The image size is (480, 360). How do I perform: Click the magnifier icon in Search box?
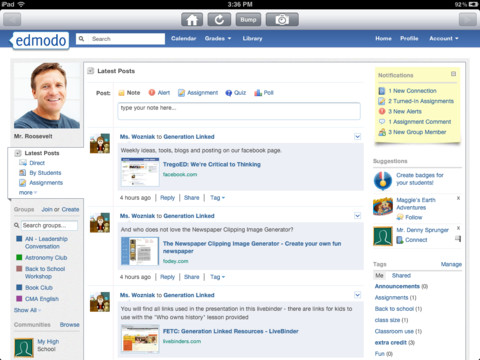81,39
